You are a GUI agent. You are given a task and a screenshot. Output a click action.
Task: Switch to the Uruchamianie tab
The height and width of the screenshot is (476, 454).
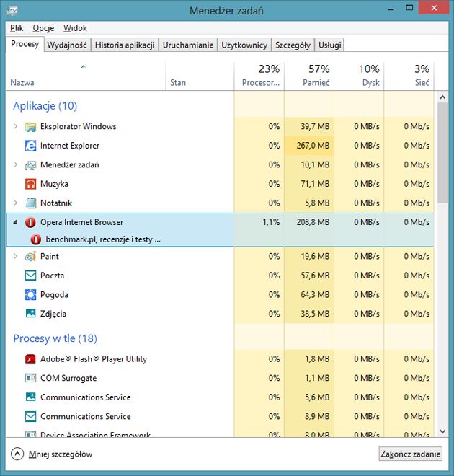tap(188, 45)
